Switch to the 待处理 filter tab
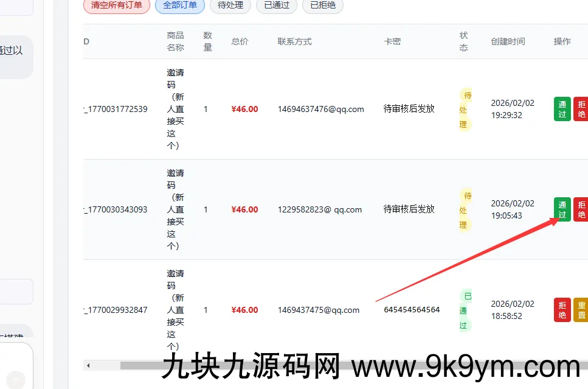The image size is (588, 389). (230, 5)
